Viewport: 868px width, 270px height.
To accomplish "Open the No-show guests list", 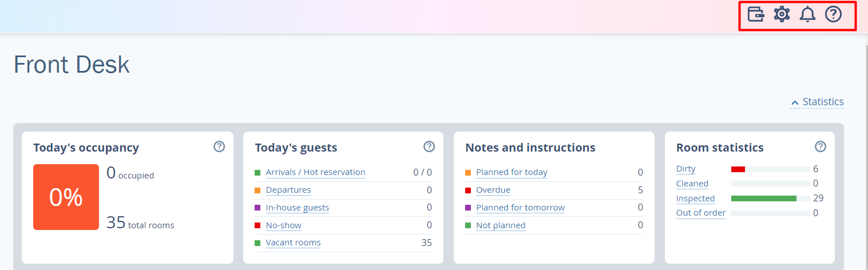I will coord(284,225).
